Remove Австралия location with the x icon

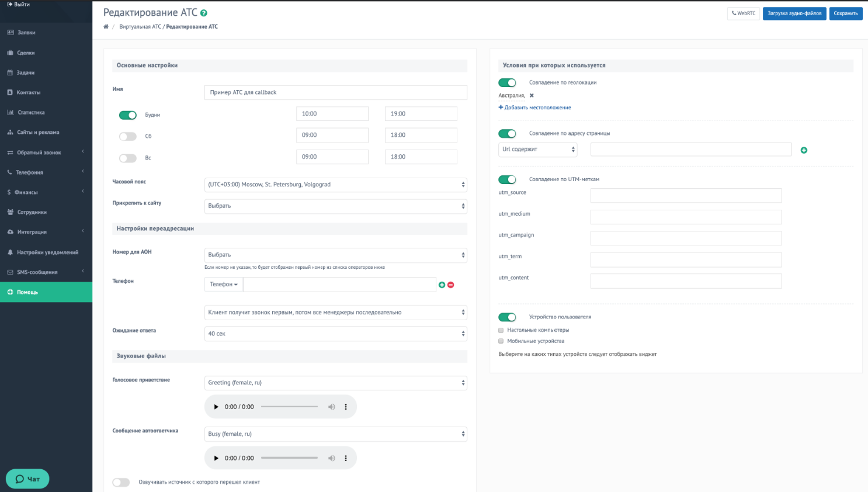(532, 95)
